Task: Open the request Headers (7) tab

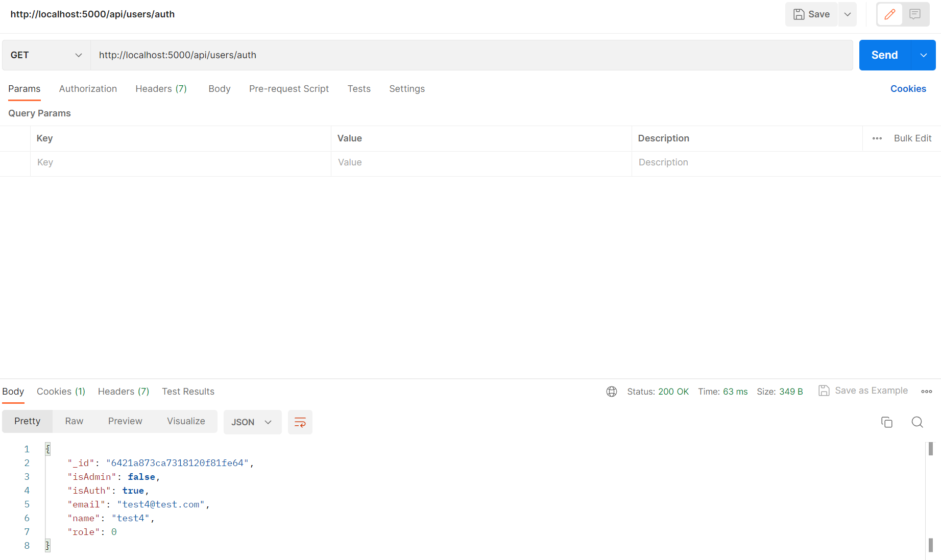Action: tap(161, 89)
